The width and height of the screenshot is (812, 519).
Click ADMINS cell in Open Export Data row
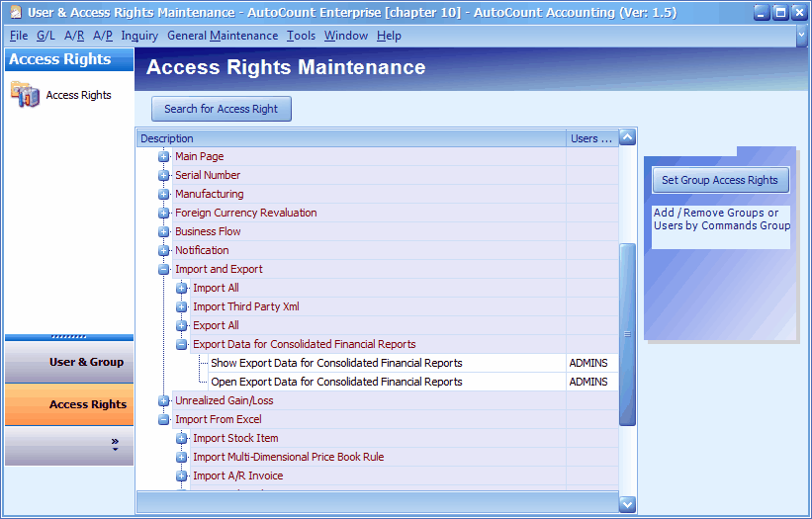point(592,382)
